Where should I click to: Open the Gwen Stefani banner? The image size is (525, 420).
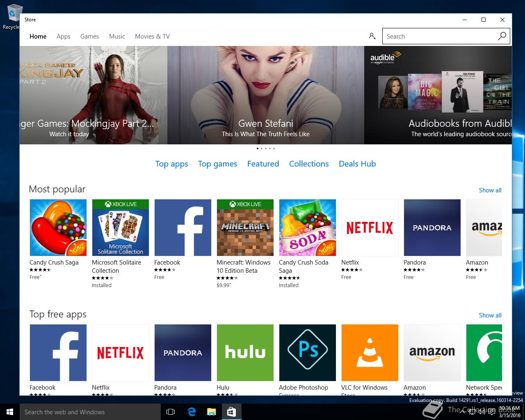click(x=266, y=95)
